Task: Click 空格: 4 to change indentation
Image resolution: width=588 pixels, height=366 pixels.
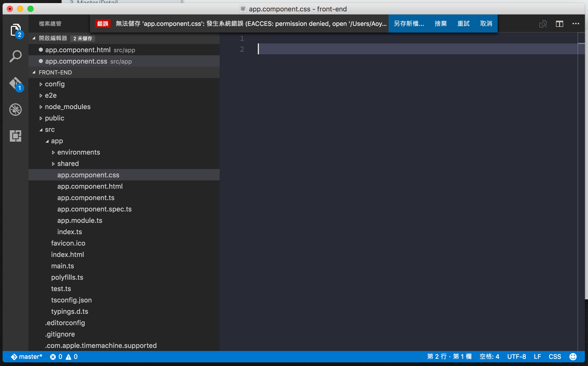Action: [489, 356]
